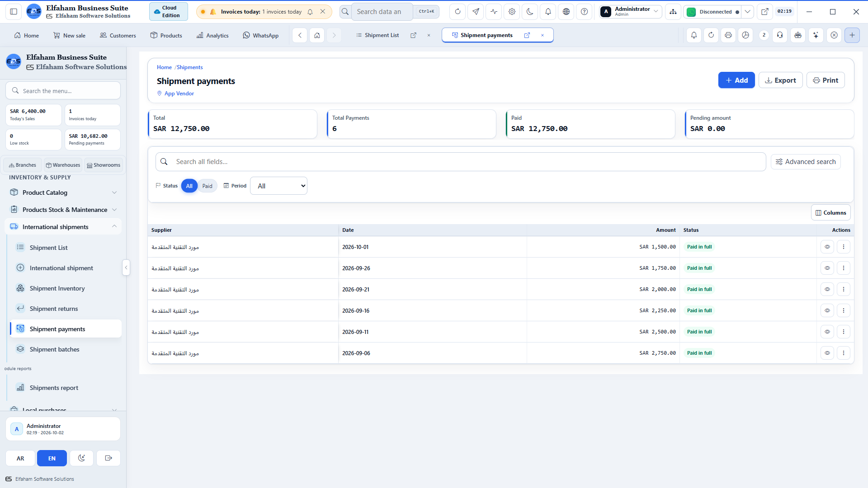This screenshot has height=488, width=868.
Task: Switch to the Shipment List tab
Action: [x=382, y=35]
